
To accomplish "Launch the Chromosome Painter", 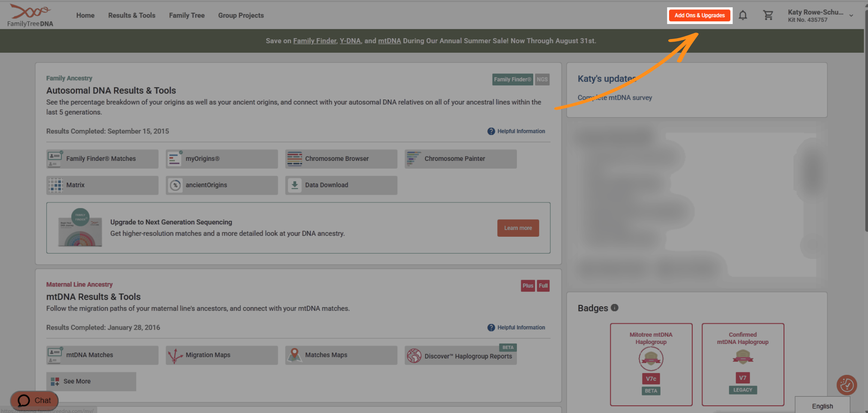I will click(461, 159).
